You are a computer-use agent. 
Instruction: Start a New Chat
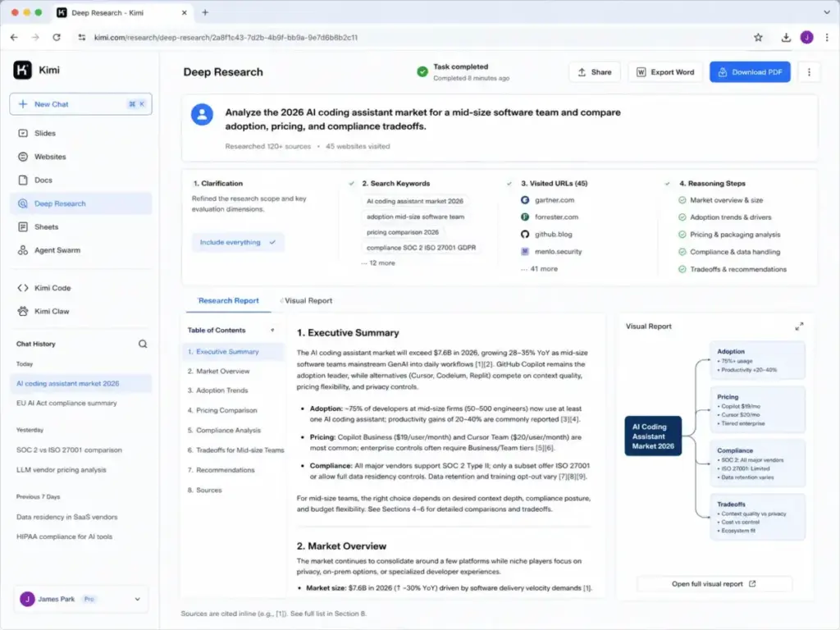point(80,104)
